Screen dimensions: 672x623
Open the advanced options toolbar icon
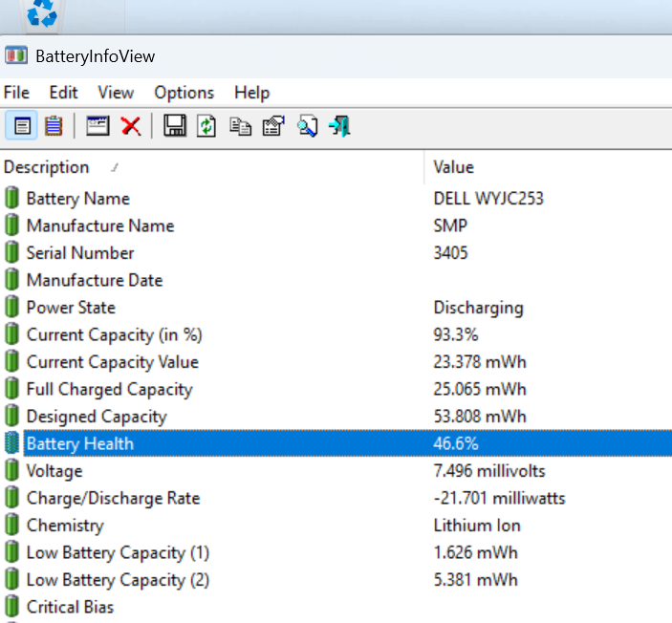click(273, 126)
